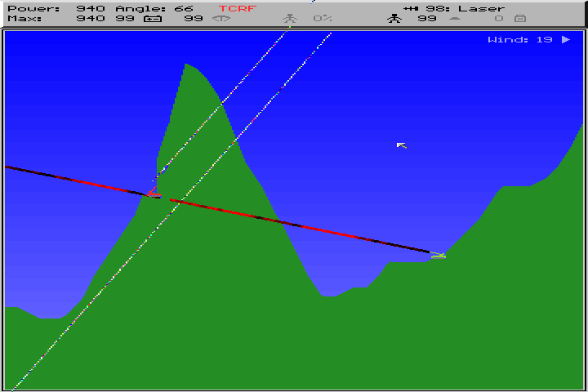Click the red tank on the mountain slope
This screenshot has height=392, width=588.
coord(153,193)
